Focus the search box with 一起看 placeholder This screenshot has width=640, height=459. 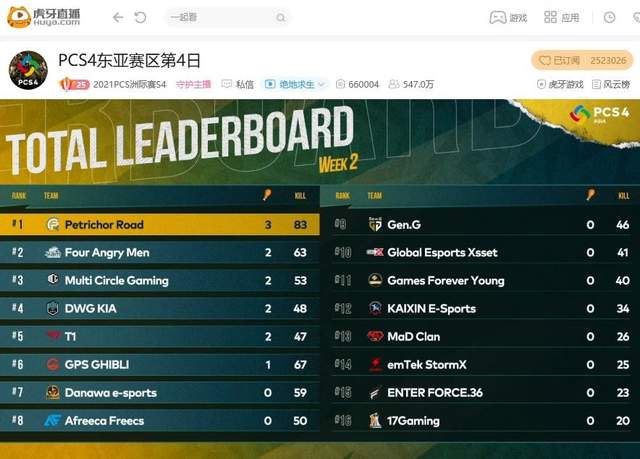click(x=227, y=18)
